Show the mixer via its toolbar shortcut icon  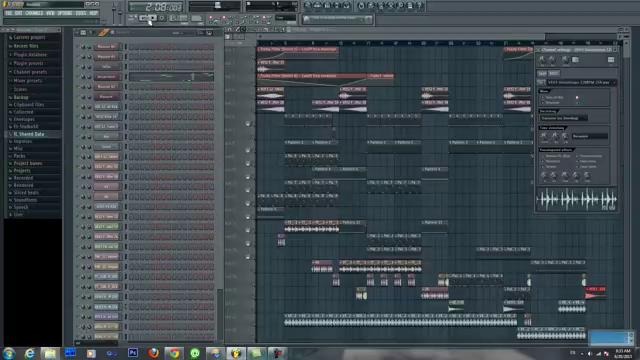(x=347, y=6)
